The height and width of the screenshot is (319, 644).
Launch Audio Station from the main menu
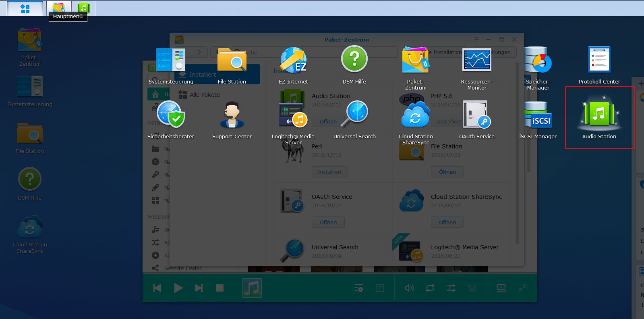(599, 117)
